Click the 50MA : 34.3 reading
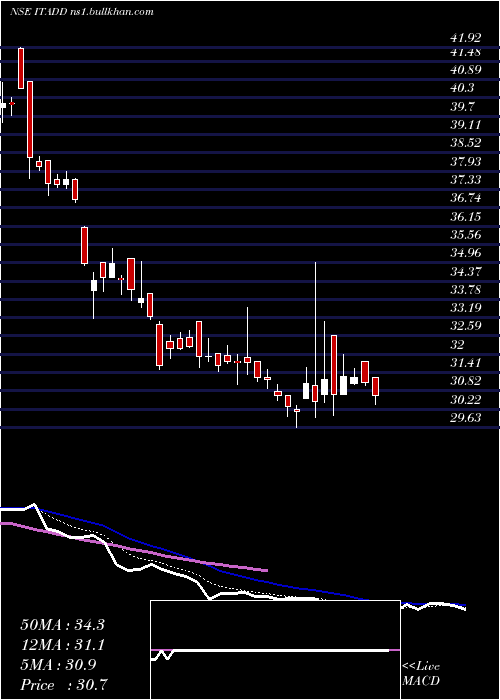Screen dimensions: 500x700 [x=62, y=625]
